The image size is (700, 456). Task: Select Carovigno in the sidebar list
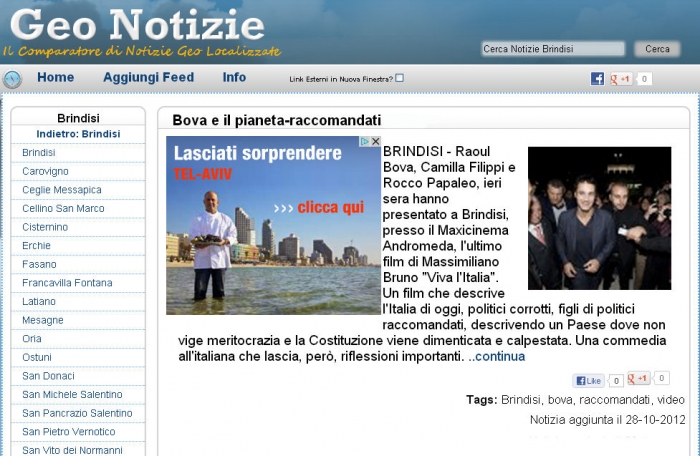click(x=45, y=172)
